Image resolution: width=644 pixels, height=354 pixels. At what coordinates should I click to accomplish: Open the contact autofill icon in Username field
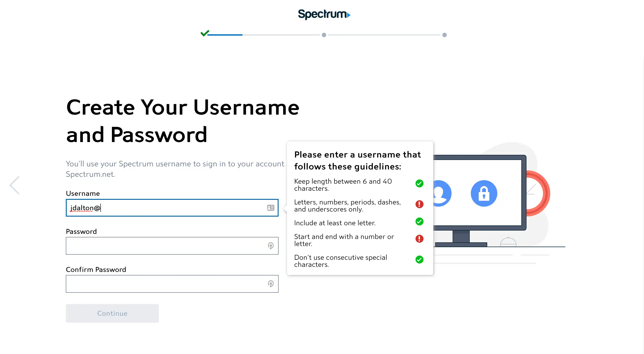pos(271,208)
